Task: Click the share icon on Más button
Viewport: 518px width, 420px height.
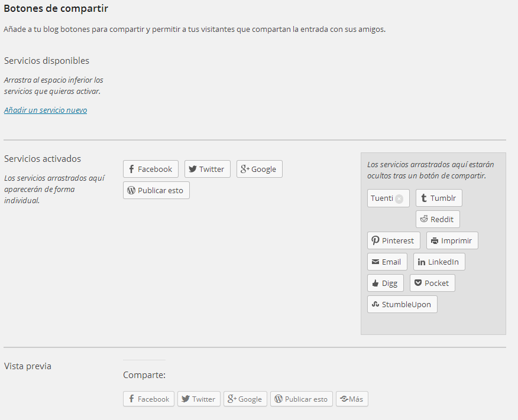Action: click(344, 399)
